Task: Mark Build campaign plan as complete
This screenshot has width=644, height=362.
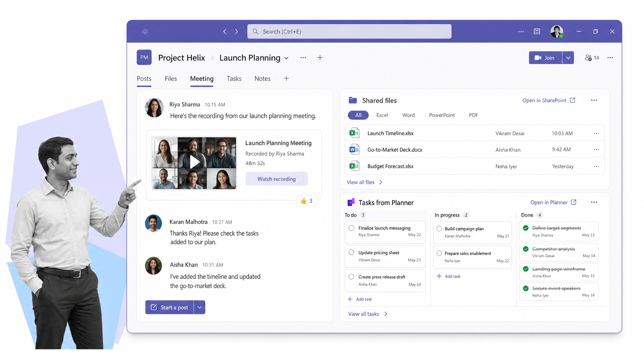Action: [x=439, y=228]
